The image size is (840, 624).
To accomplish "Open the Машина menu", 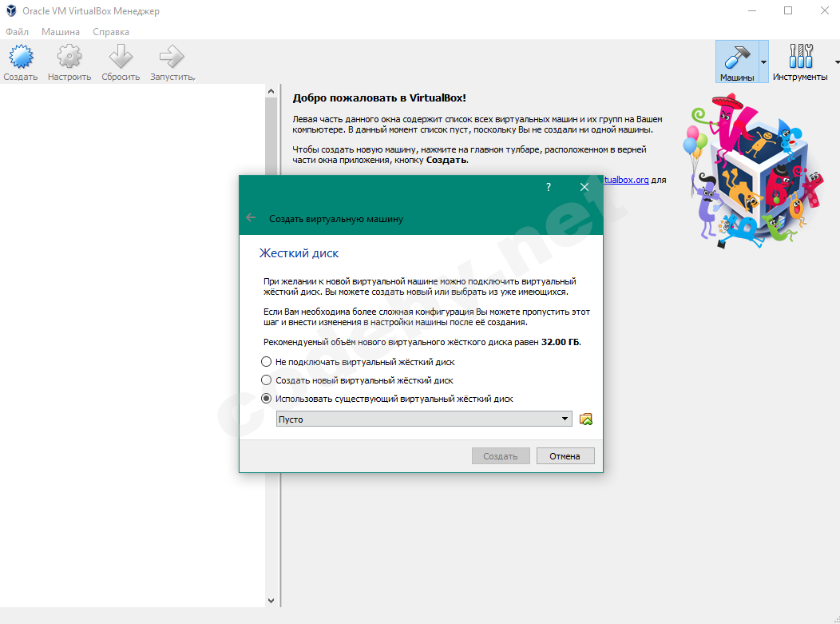I will pyautogui.click(x=61, y=32).
